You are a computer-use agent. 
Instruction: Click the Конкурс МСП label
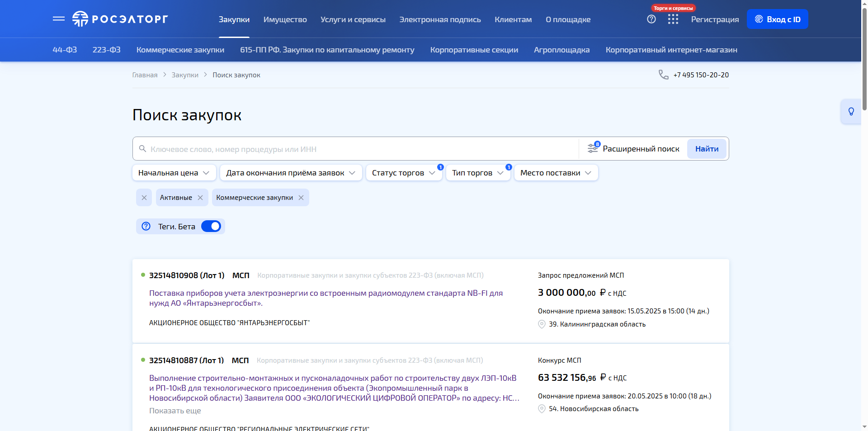tap(560, 360)
